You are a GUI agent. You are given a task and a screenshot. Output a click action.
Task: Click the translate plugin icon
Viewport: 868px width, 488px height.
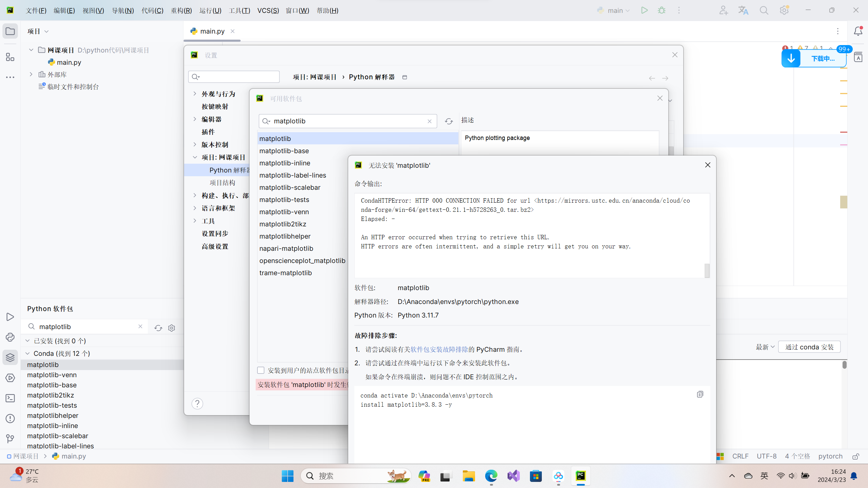[743, 10]
